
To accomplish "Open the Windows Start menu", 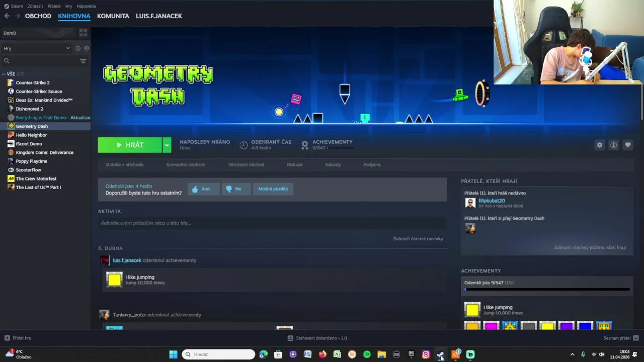I will (173, 354).
